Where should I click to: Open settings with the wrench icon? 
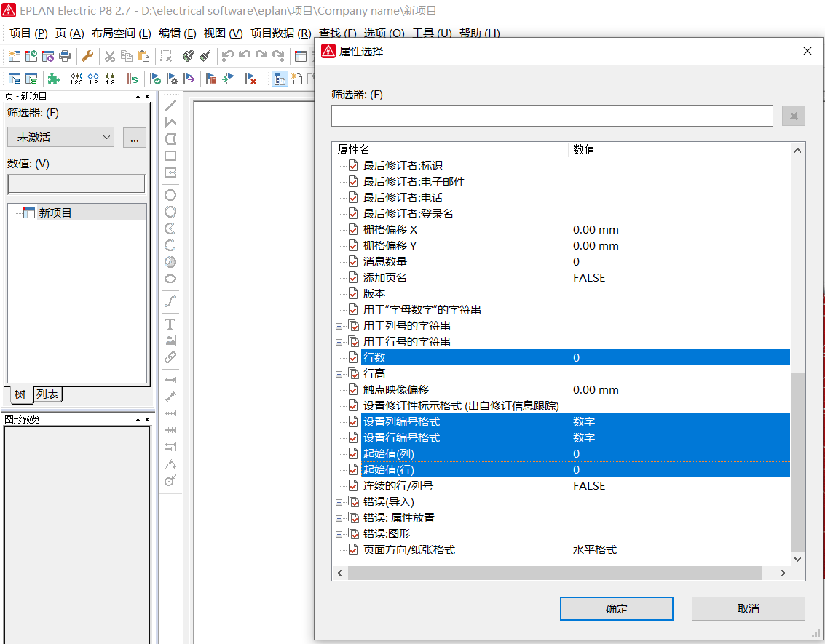coord(87,57)
